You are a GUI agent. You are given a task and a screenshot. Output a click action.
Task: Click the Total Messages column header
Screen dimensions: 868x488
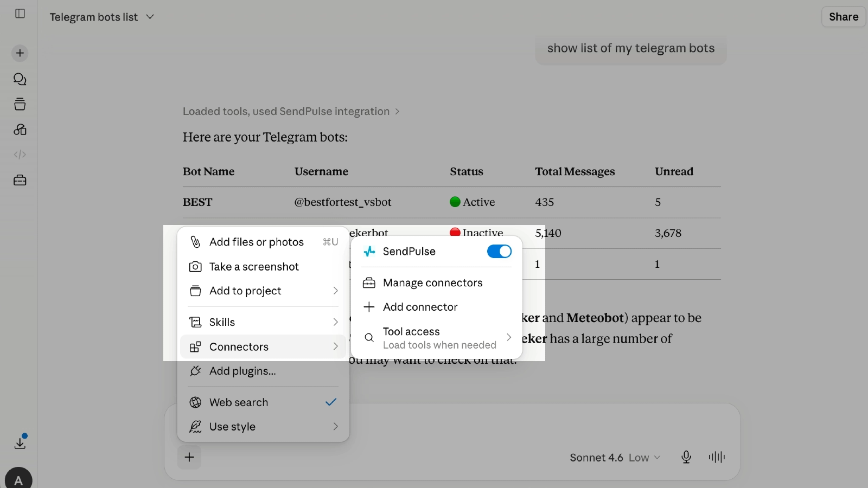point(575,171)
